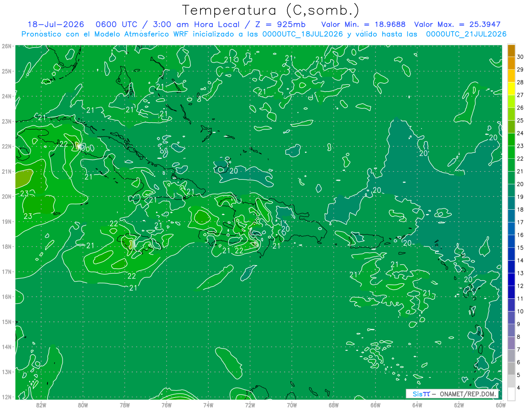The height and width of the screenshot is (411, 532).
Task: Click the purple swatch between 8 and 9
Action: point(511,330)
